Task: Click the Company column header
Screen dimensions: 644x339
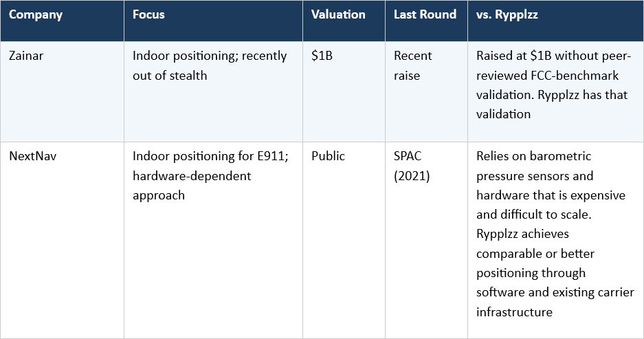Action: coord(35,14)
